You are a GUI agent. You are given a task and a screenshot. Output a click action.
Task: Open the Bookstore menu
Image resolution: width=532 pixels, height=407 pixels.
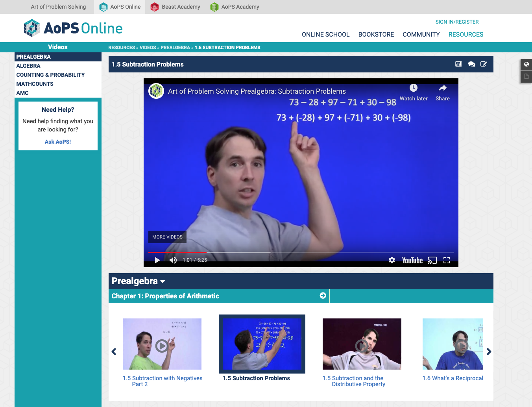tap(376, 35)
